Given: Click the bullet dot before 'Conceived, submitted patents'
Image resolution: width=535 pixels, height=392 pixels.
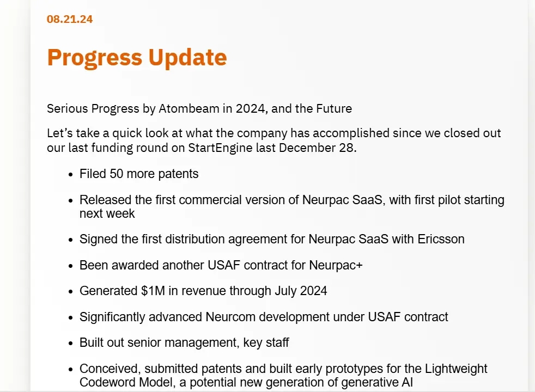Looking at the screenshot, I should [71, 370].
